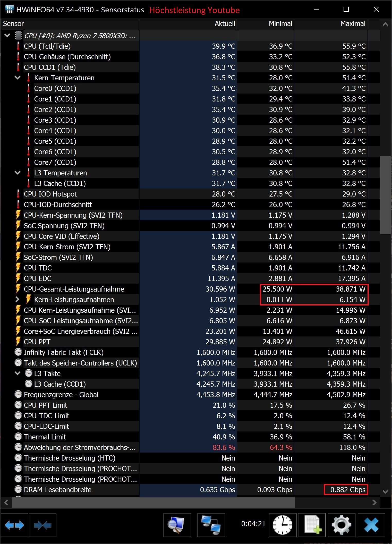The image size is (392, 544).
Task: Select Core4 (CCD1) temperature row
Action: (190, 131)
